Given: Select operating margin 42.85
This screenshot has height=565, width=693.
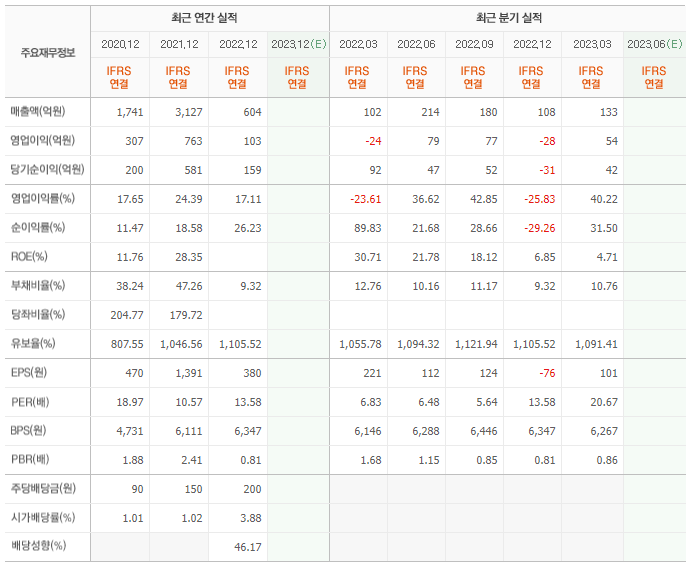Looking at the screenshot, I should point(484,199).
